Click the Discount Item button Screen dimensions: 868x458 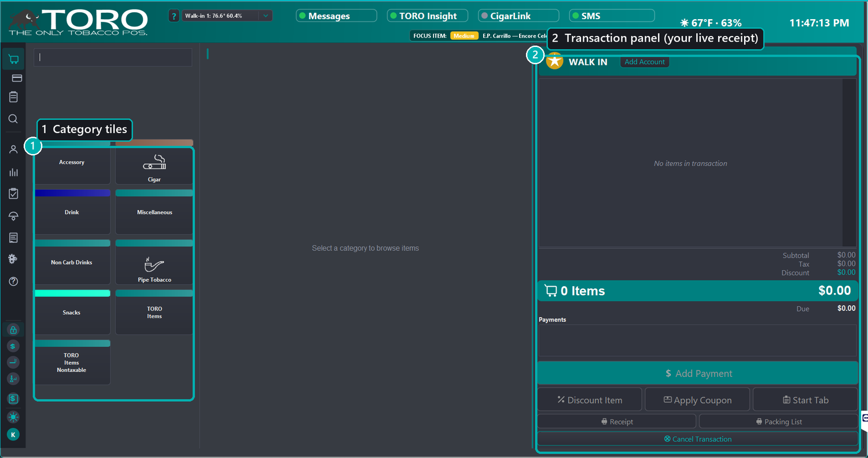[590, 400]
